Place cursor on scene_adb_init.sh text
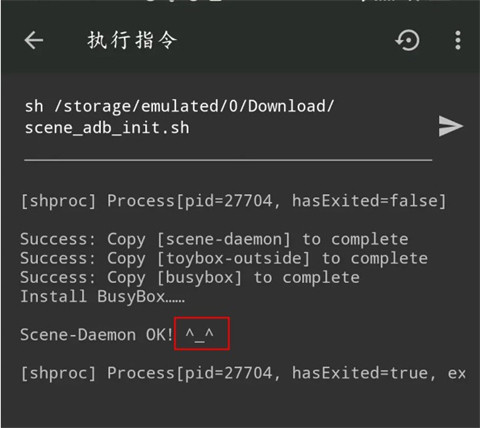The height and width of the screenshot is (428, 480). [x=107, y=128]
